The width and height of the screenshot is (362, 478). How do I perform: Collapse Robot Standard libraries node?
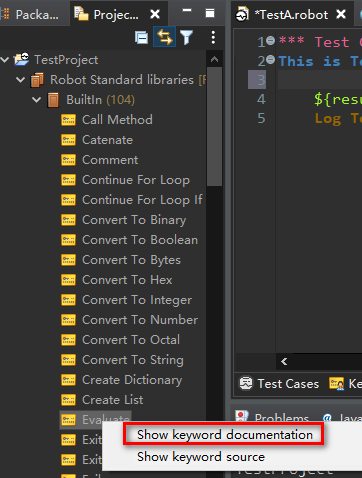point(21,80)
